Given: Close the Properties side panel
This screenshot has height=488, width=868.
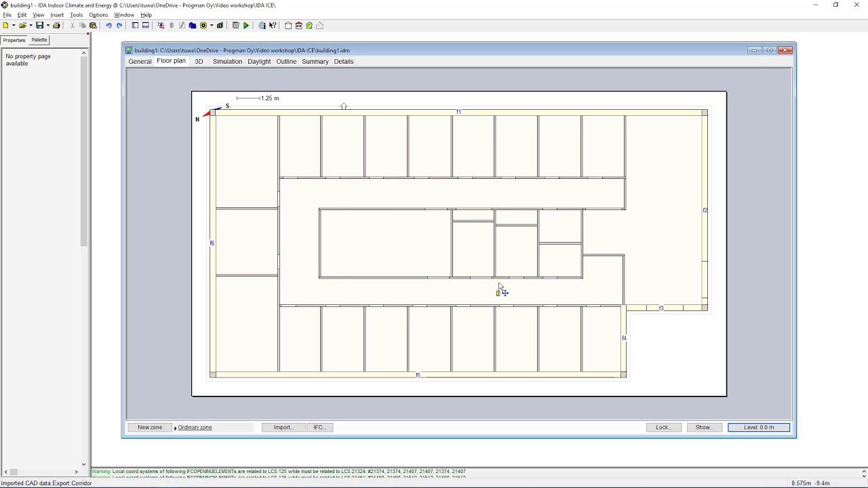Looking at the screenshot, I should (87, 34).
